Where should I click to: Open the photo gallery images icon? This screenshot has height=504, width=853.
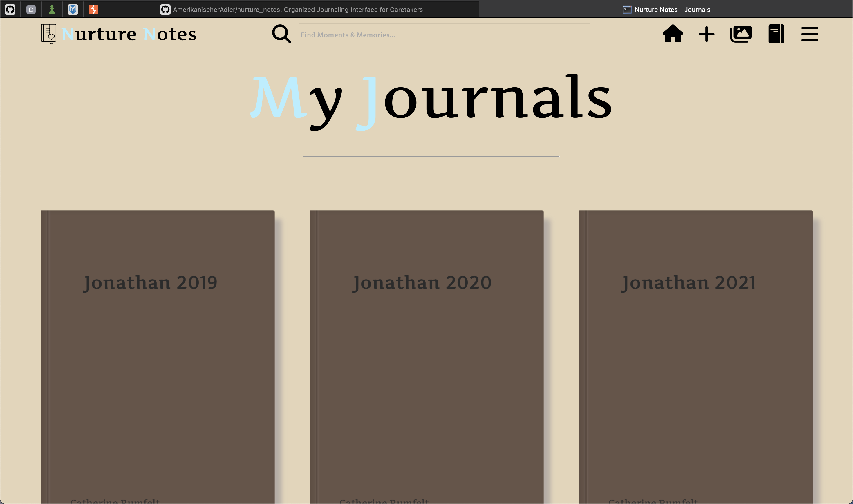[x=740, y=34]
